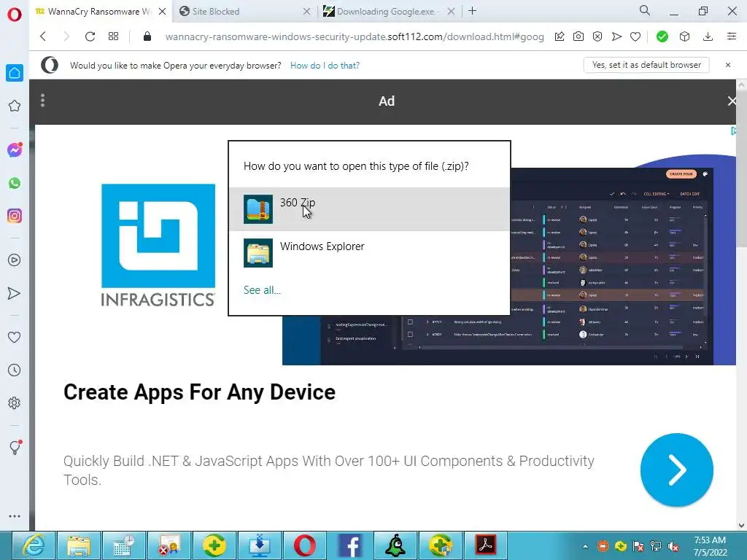Open Instagram in the sidebar

tap(15, 216)
